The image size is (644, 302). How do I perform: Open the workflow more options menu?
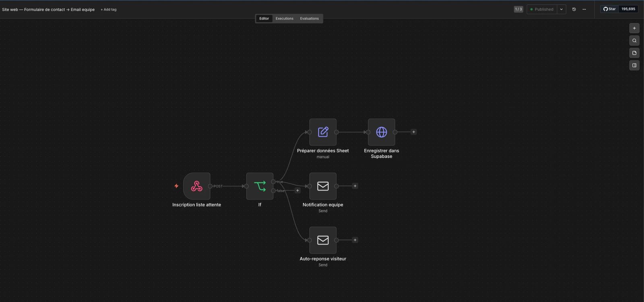point(584,9)
